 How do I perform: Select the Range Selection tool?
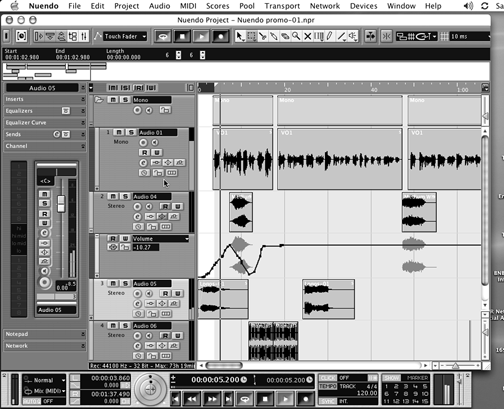(251, 36)
